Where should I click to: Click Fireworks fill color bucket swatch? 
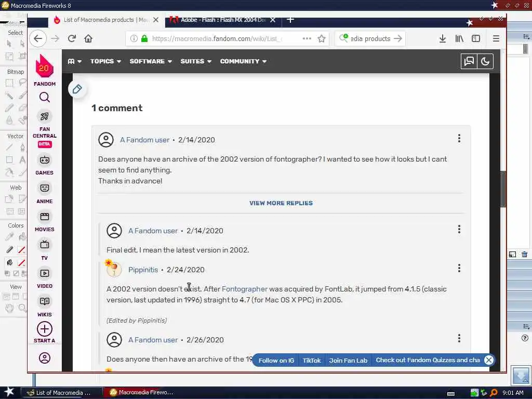21,263
